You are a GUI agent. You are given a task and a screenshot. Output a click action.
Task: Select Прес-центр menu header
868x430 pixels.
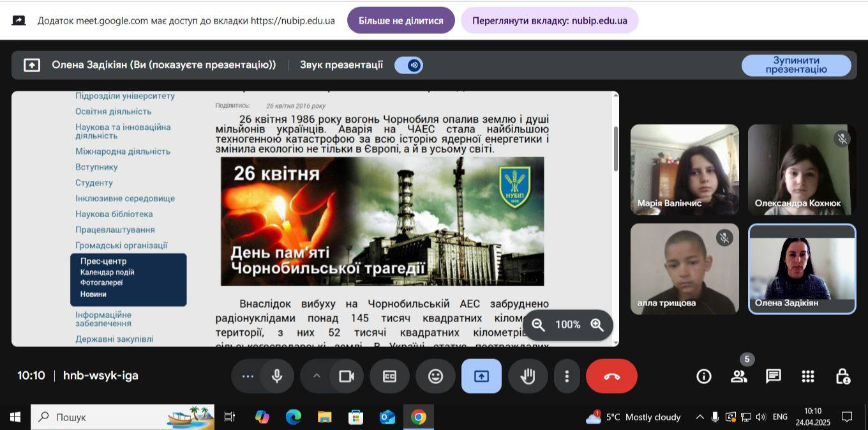[x=103, y=261]
